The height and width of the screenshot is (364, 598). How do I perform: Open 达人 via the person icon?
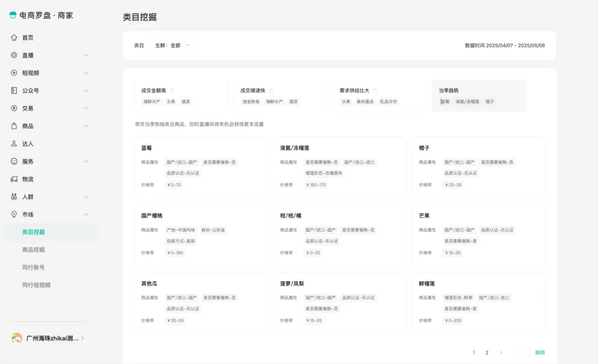pyautogui.click(x=14, y=143)
